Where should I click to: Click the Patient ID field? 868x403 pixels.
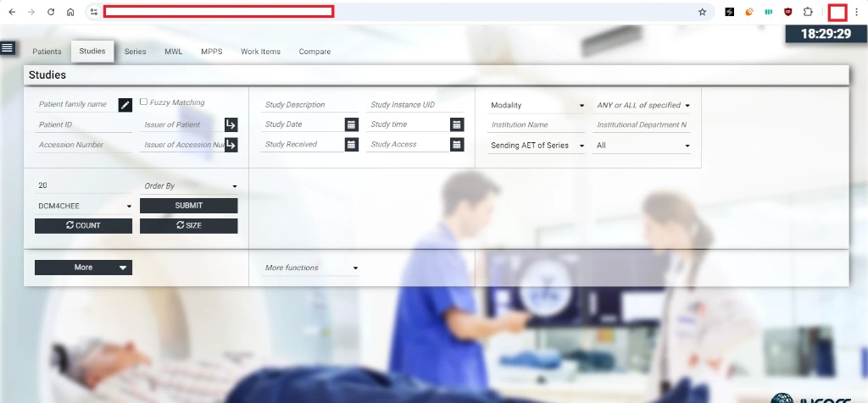click(84, 125)
